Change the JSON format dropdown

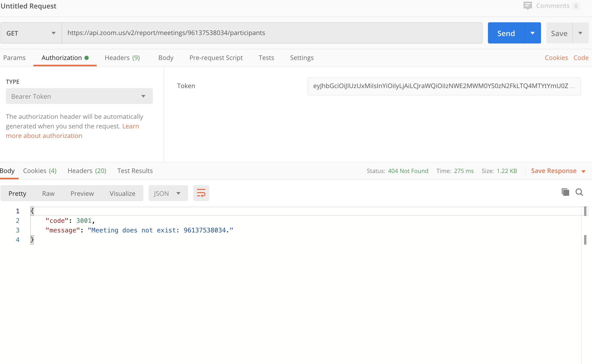click(168, 193)
